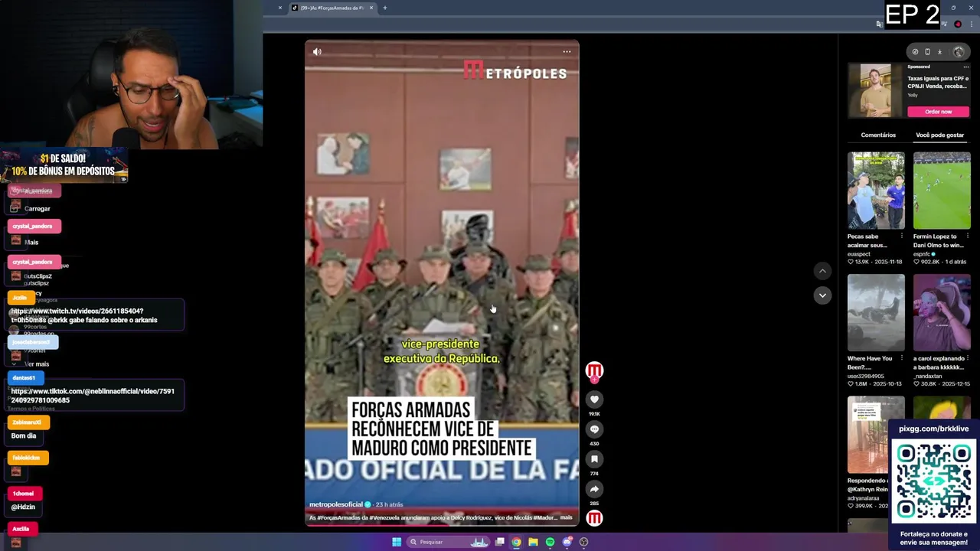Viewport: 980px width, 551px height.
Task: Open options for 'Pecas sabe acalmar' video
Action: 902,236
